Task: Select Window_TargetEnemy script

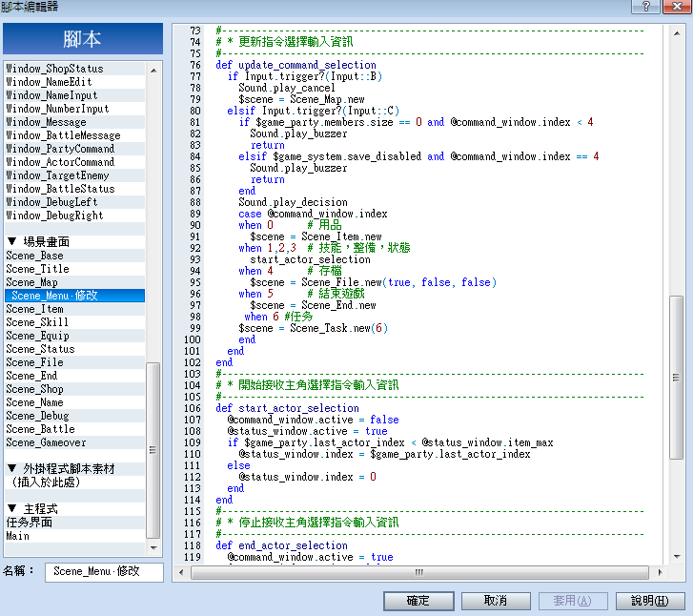Action: tap(74, 175)
